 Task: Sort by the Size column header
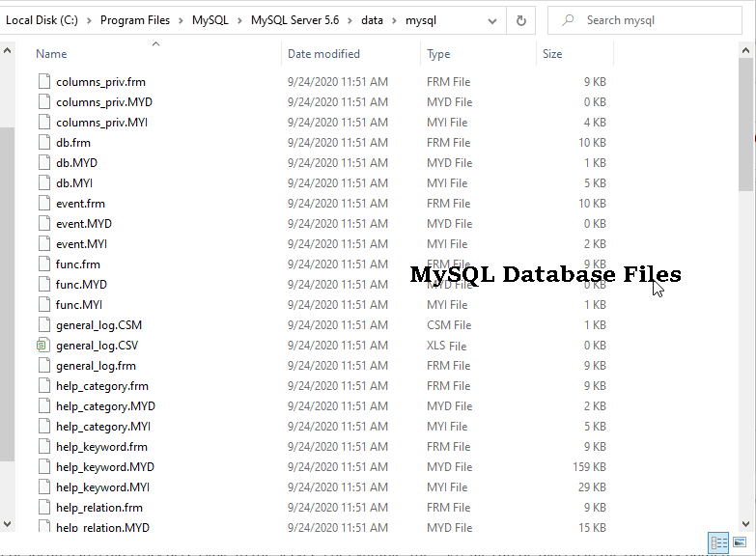click(x=553, y=55)
